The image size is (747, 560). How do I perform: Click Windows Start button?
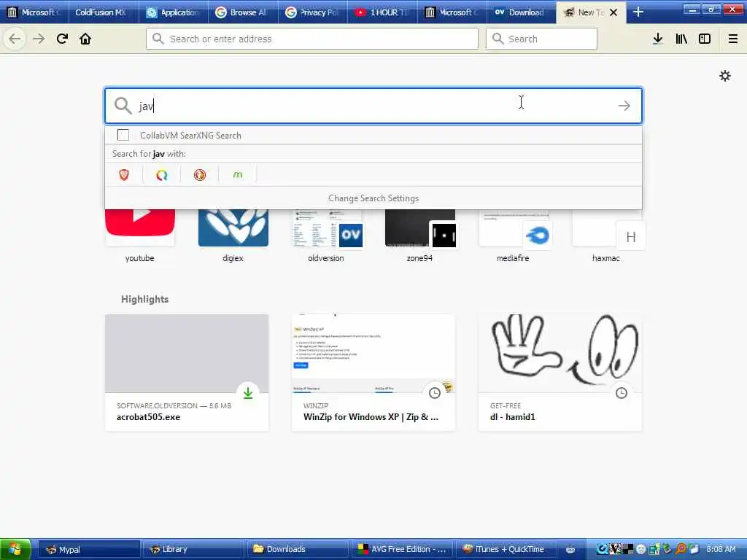click(15, 549)
